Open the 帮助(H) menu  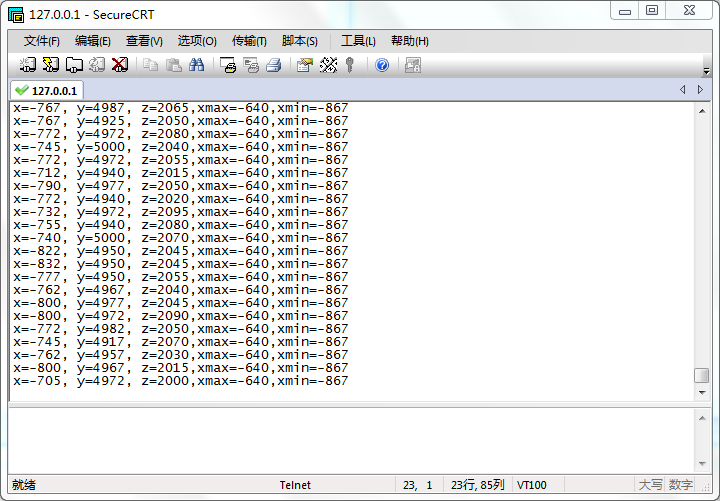(410, 41)
